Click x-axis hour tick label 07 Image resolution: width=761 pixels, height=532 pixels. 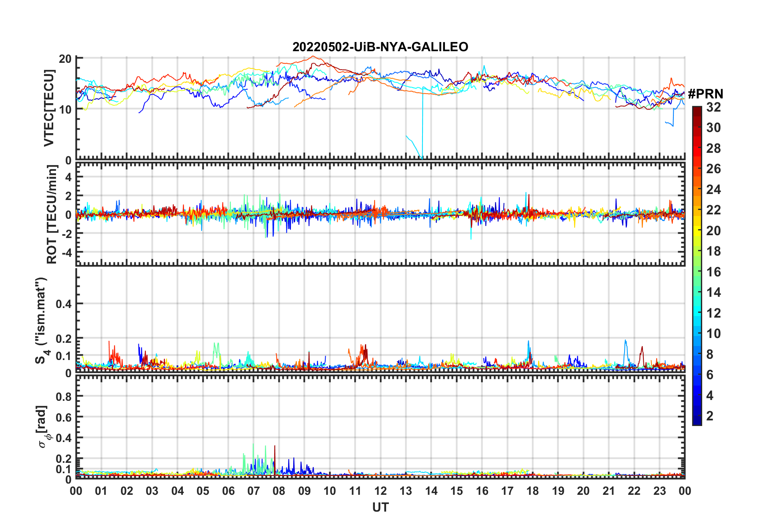point(254,491)
